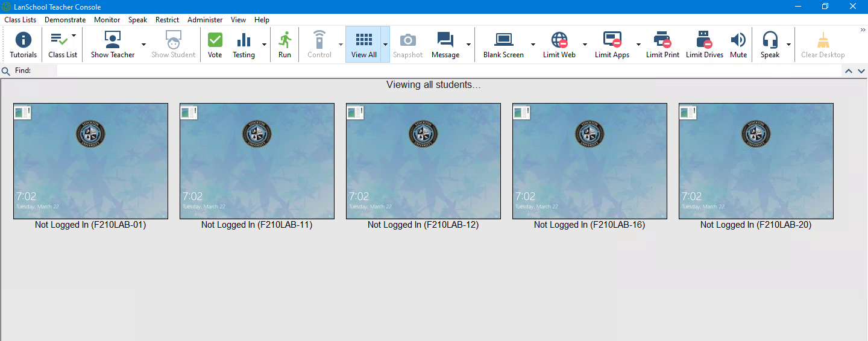Click the LanSchool title bar logo
This screenshot has height=341, width=868.
(x=7, y=7)
